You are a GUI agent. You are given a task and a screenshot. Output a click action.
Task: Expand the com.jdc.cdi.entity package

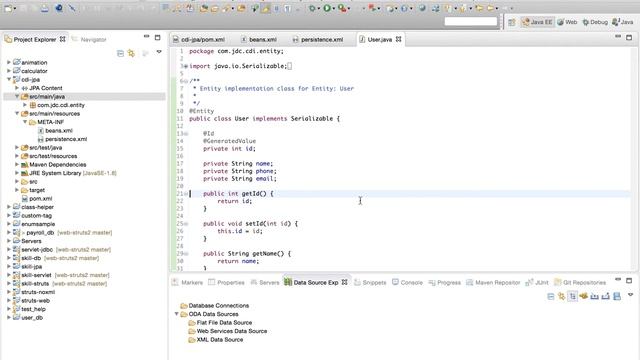tap(25, 105)
